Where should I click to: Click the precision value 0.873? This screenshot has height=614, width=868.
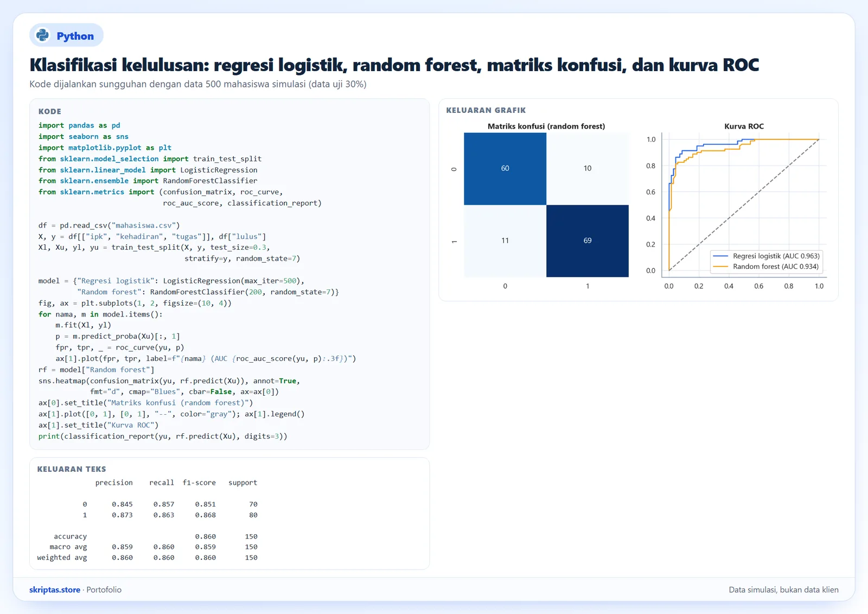click(122, 515)
